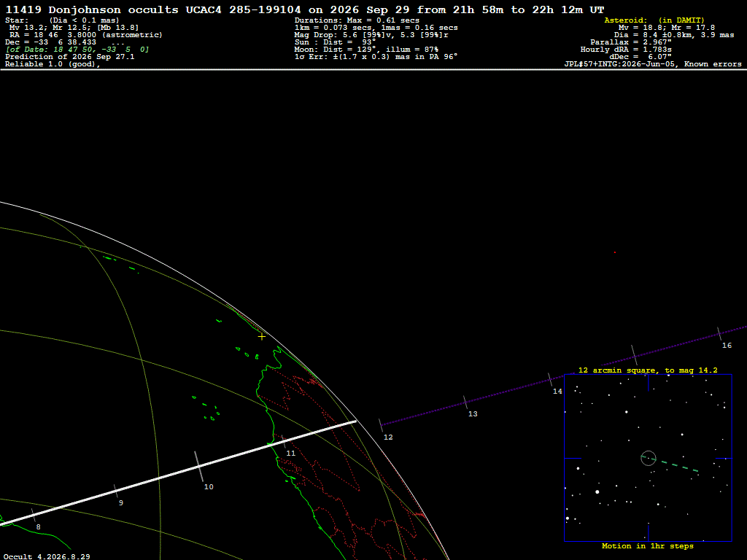Click the JPL#57+INTG source text

click(x=653, y=64)
